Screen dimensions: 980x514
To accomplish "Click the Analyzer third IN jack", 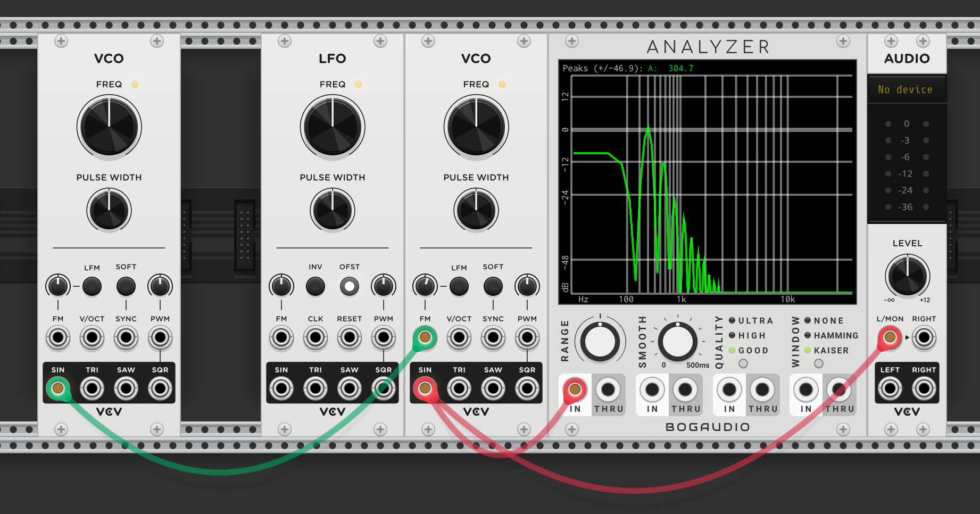I will click(x=729, y=390).
